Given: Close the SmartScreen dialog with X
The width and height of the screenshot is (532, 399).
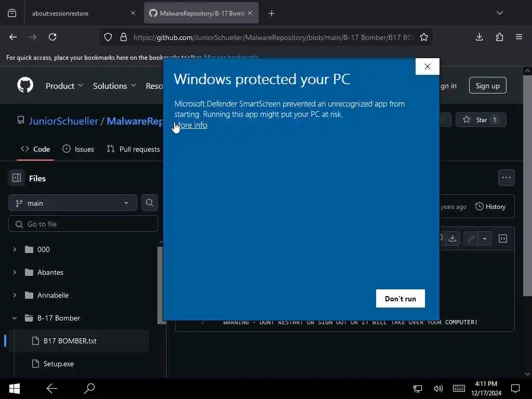Looking at the screenshot, I should point(428,66).
